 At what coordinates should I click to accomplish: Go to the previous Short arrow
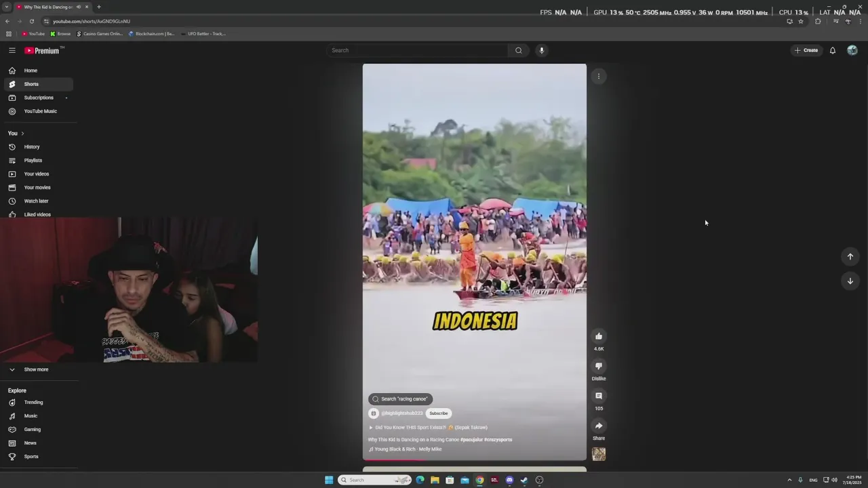850,257
